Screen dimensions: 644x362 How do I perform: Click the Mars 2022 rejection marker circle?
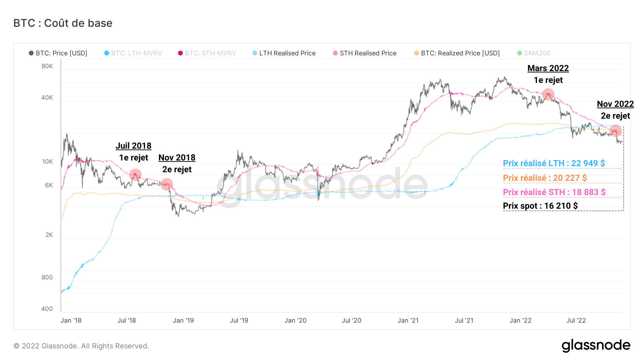coord(548,94)
